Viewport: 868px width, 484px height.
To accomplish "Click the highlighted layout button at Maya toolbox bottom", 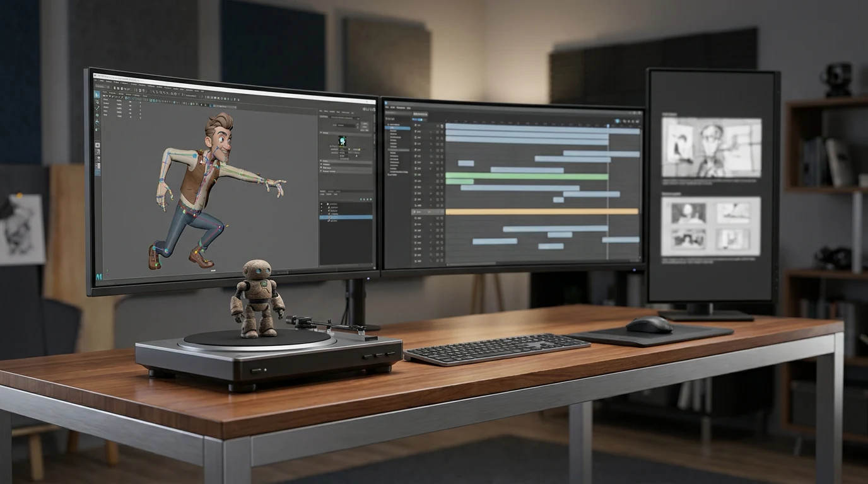I will click(x=98, y=173).
